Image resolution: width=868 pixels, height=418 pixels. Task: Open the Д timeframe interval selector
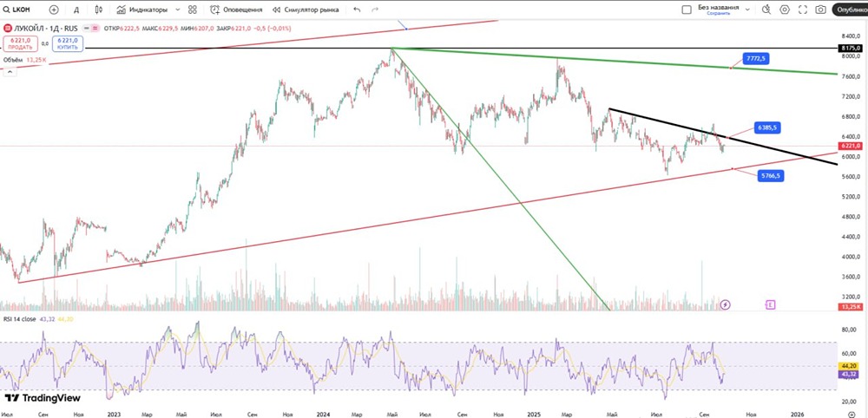click(76, 10)
